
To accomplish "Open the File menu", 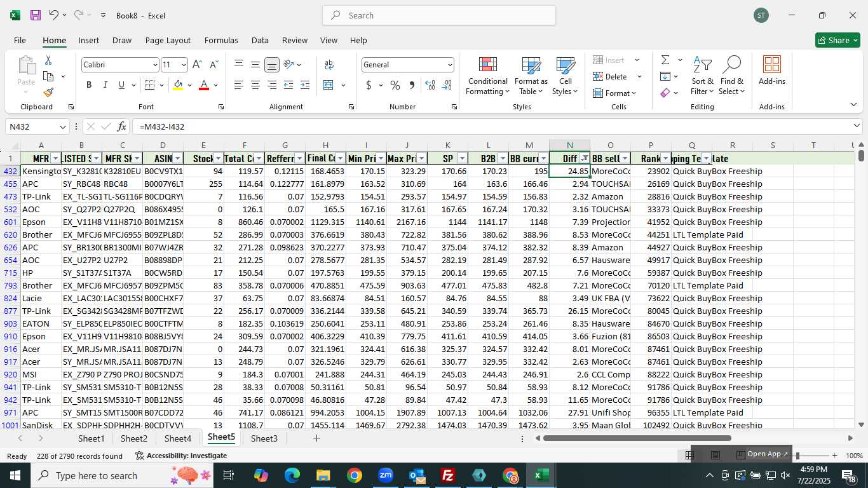I will [20, 40].
